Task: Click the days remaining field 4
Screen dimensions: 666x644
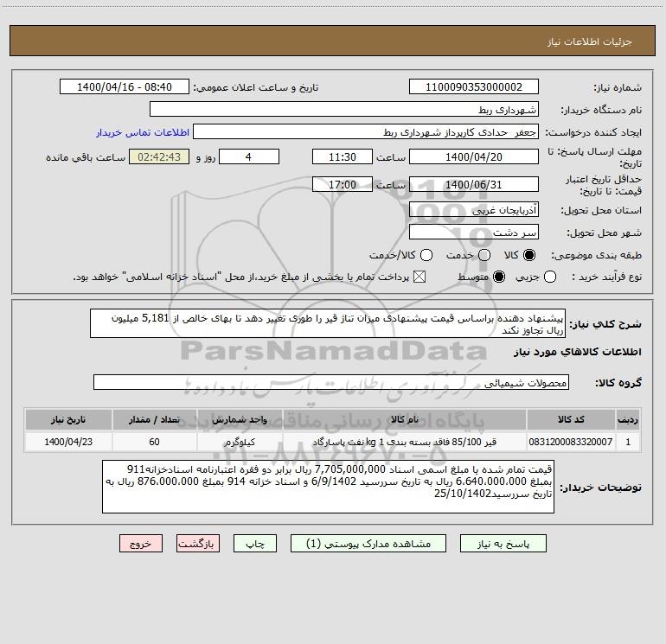Action: point(249,156)
